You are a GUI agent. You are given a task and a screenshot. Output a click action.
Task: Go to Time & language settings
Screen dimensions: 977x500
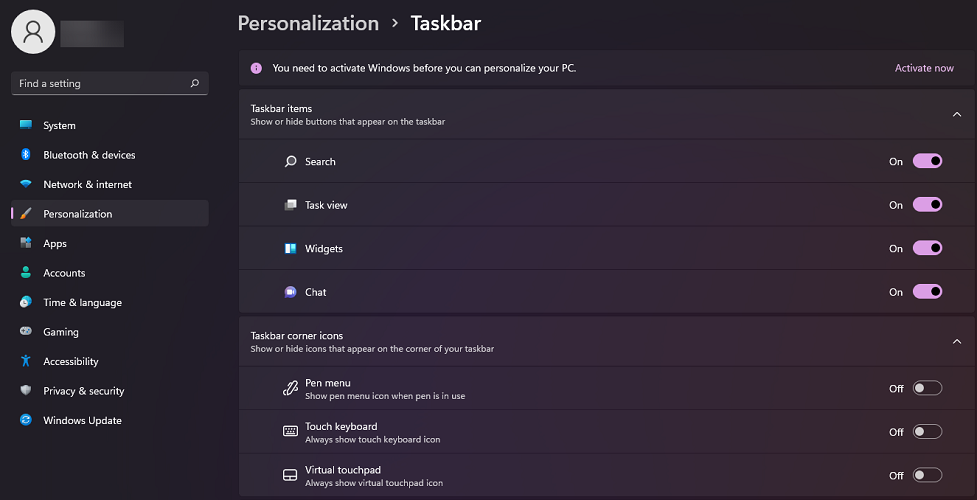[x=82, y=302]
